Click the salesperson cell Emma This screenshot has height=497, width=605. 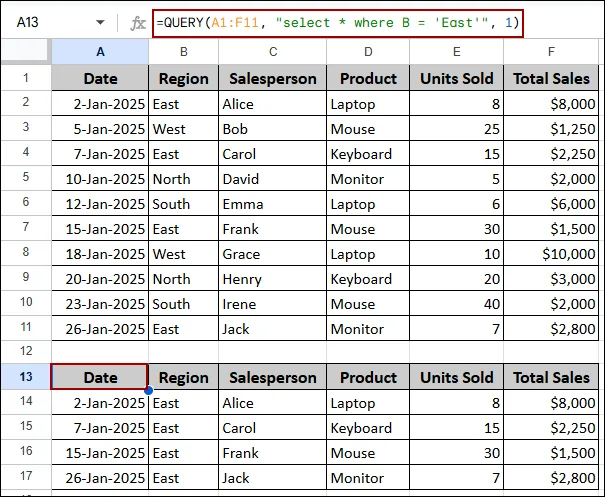273,204
